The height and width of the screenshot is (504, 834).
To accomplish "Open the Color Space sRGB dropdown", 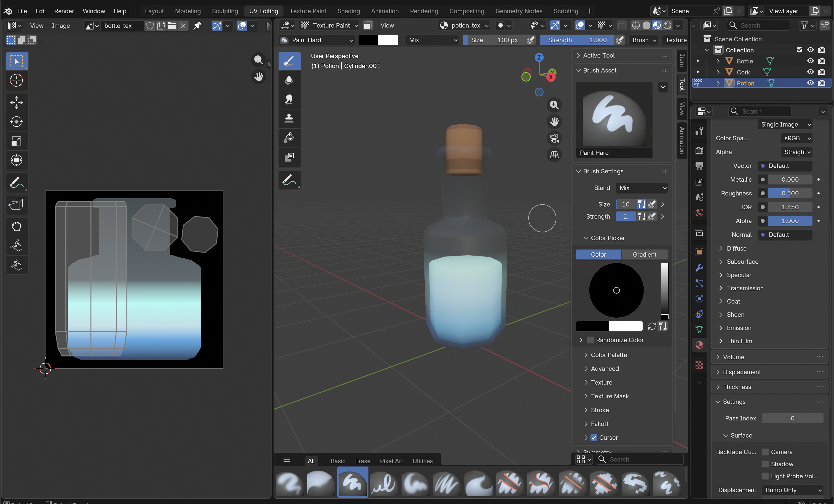I will (x=796, y=138).
